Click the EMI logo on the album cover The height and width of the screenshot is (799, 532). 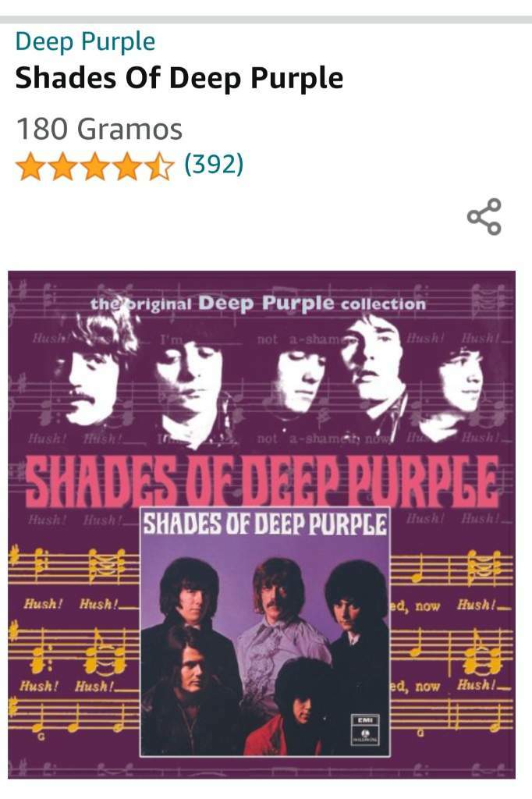coord(365,730)
